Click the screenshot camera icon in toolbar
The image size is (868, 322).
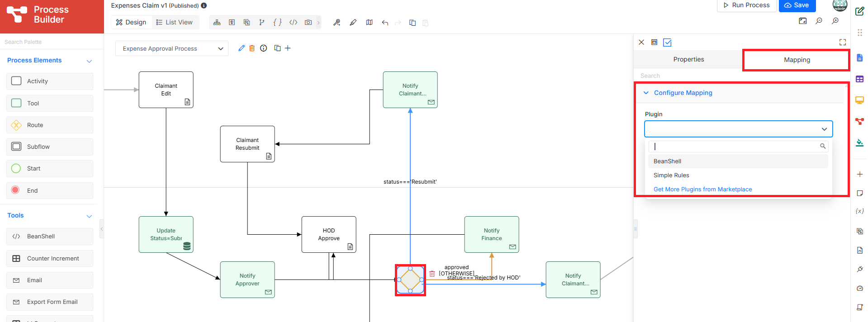[x=308, y=22]
